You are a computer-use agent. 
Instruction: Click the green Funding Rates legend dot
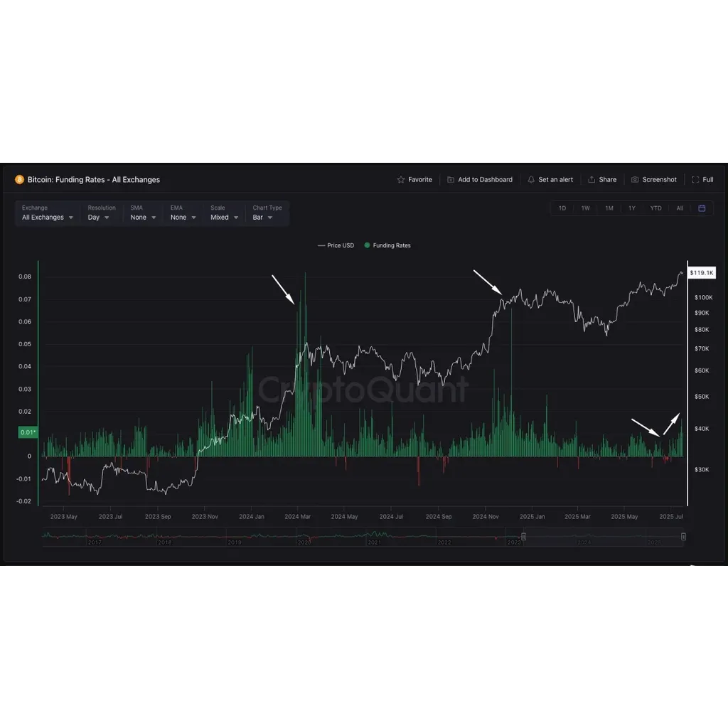click(367, 245)
